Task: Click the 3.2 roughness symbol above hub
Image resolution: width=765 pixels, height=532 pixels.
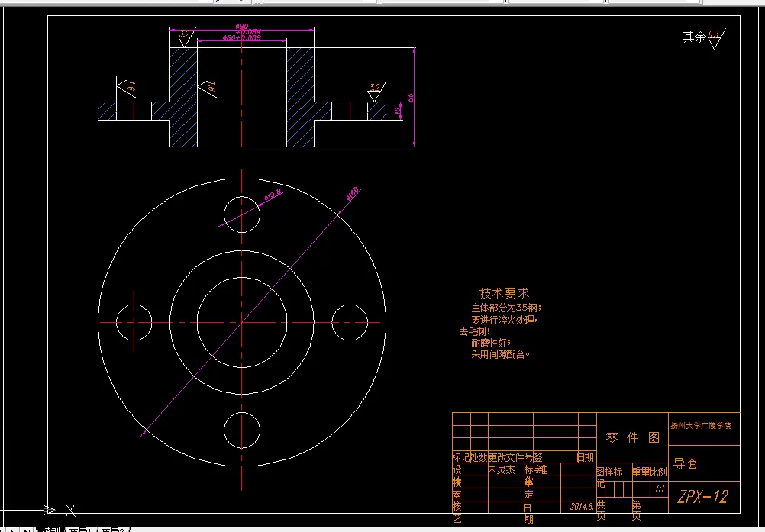Action: [x=186, y=37]
